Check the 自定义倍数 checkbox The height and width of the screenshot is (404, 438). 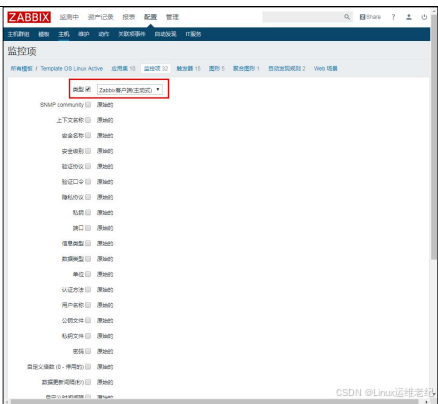(x=88, y=366)
